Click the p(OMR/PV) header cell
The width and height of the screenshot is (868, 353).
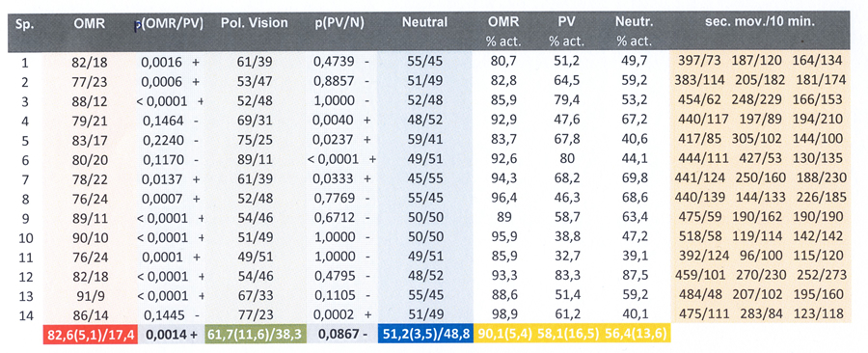click(170, 24)
